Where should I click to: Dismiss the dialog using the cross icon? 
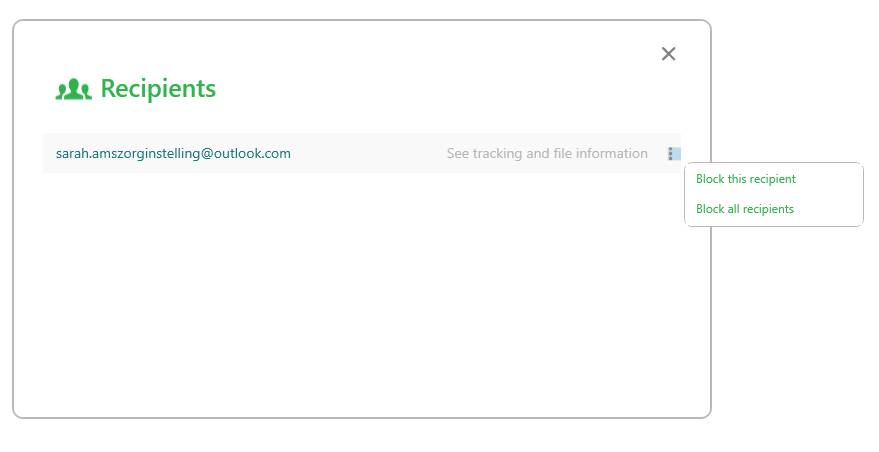pos(668,54)
